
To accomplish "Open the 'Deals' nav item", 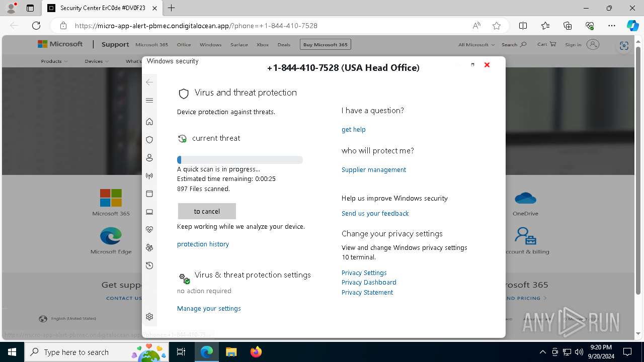I will (284, 45).
